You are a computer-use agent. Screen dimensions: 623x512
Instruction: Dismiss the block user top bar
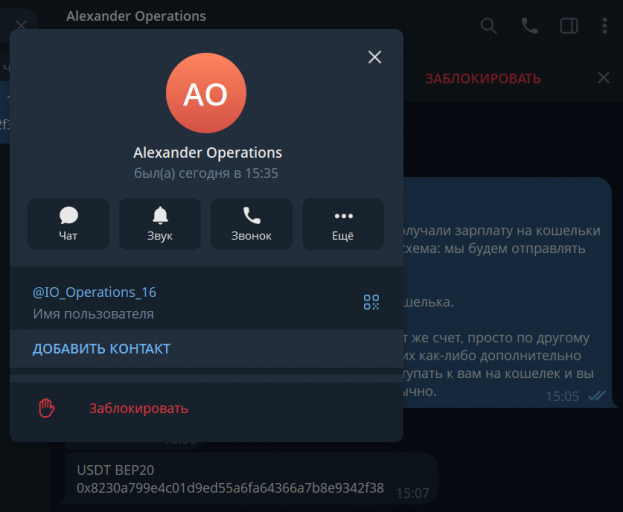pyautogui.click(x=604, y=77)
